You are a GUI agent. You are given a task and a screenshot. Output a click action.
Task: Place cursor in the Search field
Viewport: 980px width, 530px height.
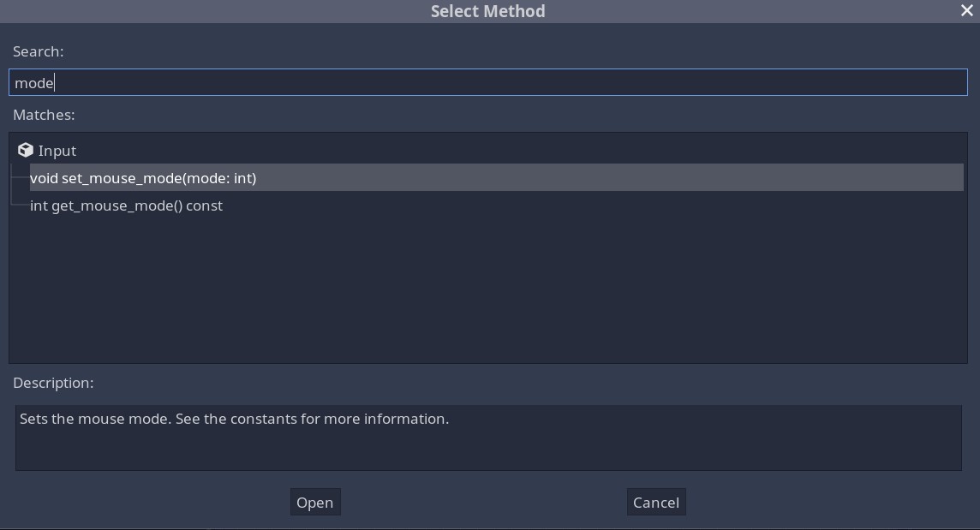tap(488, 82)
